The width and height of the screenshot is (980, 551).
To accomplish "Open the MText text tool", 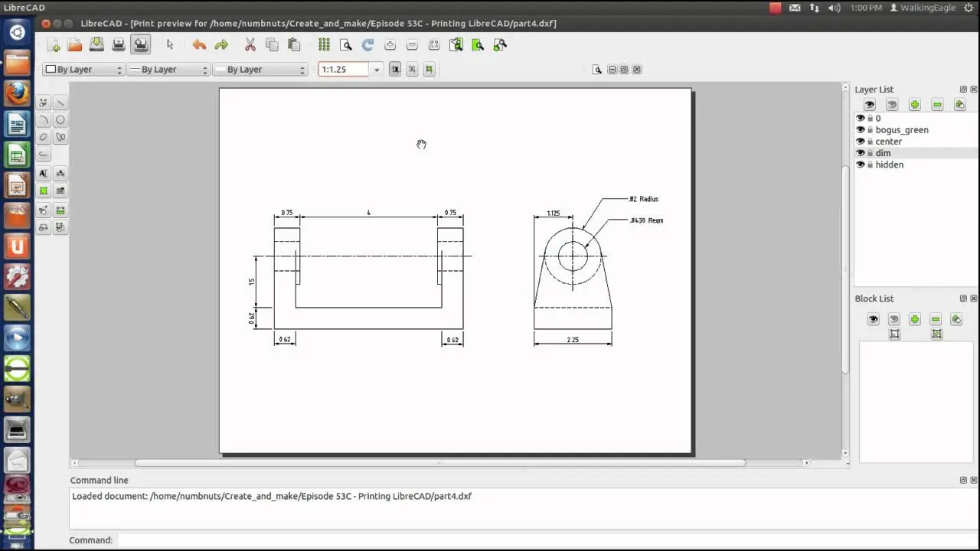I will coord(44,173).
